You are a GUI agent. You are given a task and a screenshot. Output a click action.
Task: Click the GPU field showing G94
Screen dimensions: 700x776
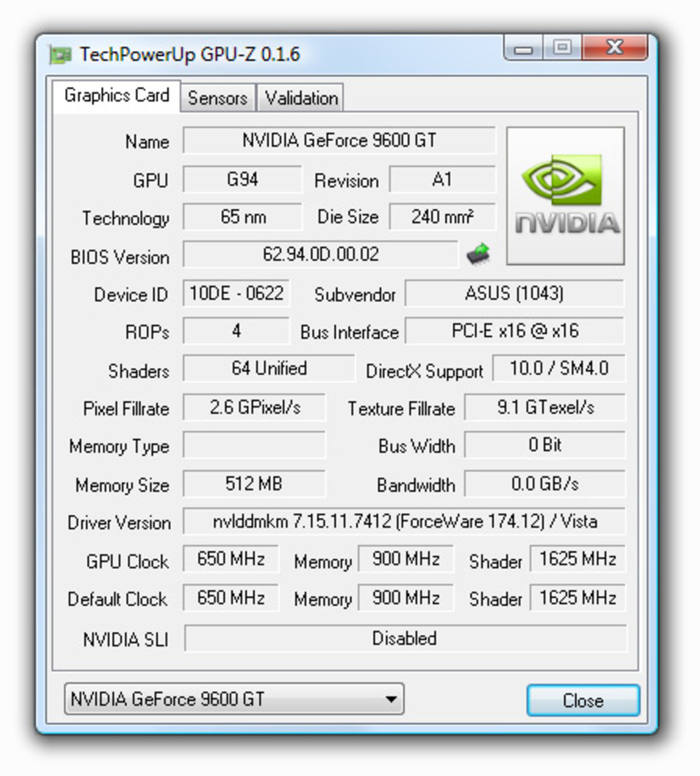[x=242, y=179]
